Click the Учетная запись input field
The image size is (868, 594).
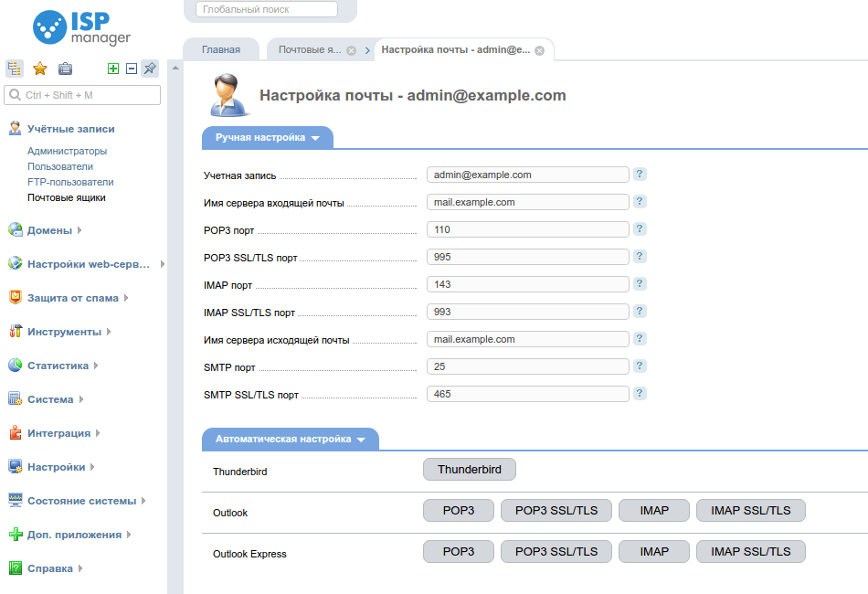[527, 175]
